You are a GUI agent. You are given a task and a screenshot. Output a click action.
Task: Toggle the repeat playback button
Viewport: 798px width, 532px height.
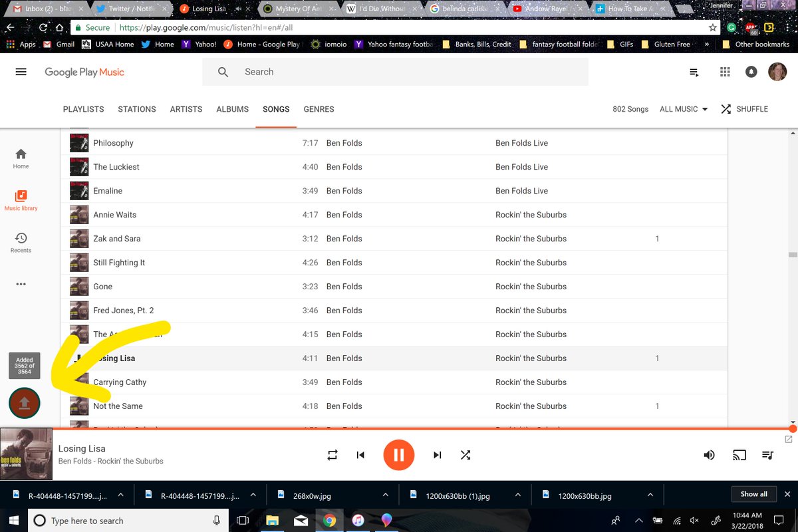click(x=332, y=455)
